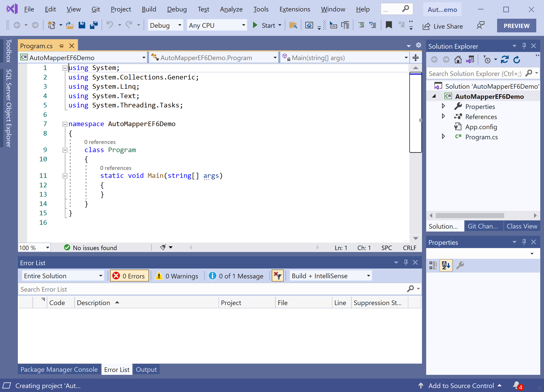Toggle the 0 Errors filter
The image size is (544, 392).
[130, 276]
